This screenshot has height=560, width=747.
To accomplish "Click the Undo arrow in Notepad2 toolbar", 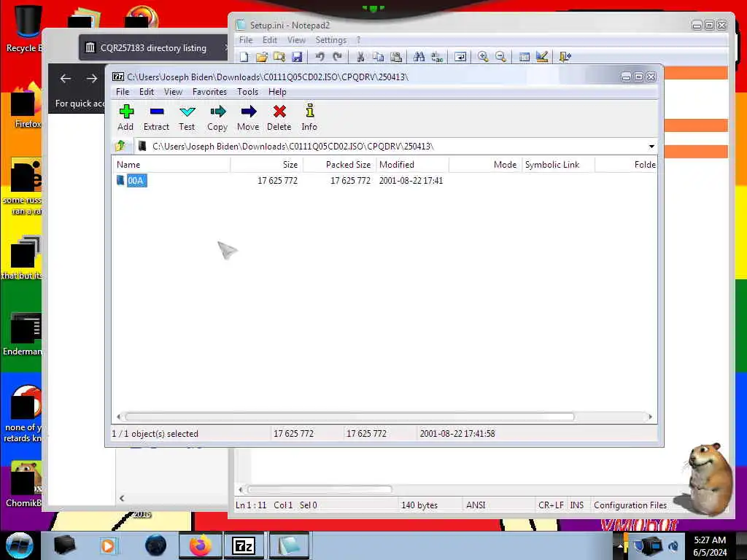I will 320,57.
